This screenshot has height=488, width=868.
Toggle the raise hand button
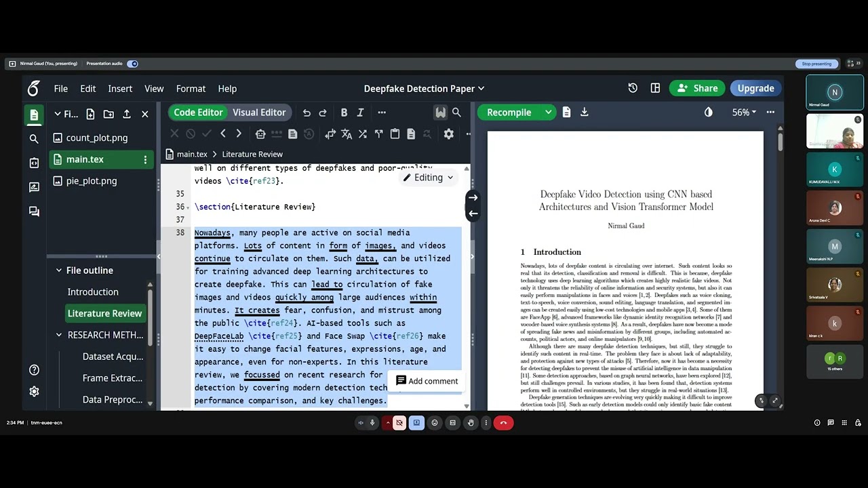471,423
